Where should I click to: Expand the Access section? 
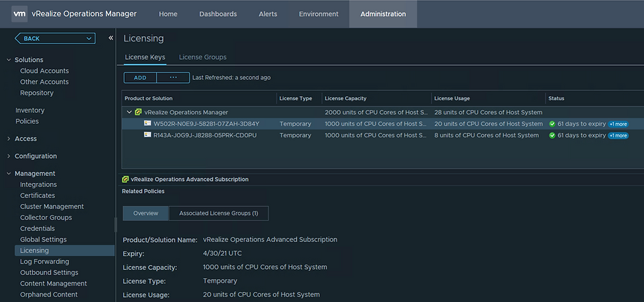9,139
